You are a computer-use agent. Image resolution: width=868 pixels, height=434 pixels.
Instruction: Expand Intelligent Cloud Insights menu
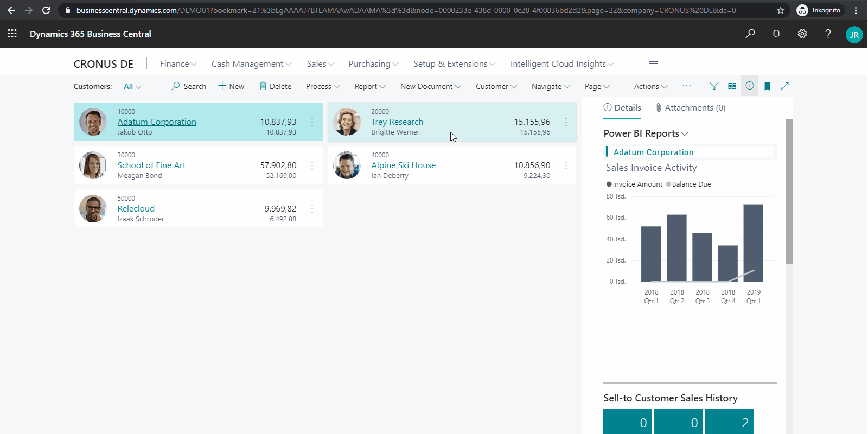coord(563,64)
